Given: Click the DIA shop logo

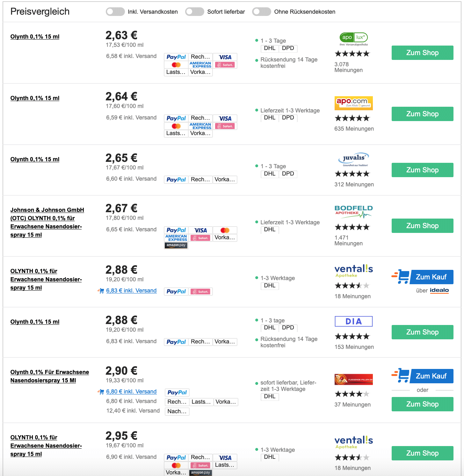Looking at the screenshot, I should (x=354, y=321).
